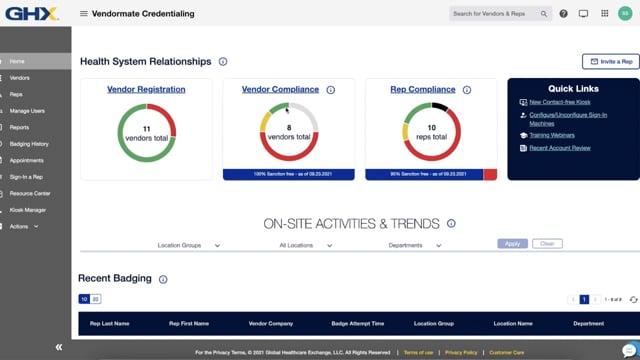Open the Departments dropdown
This screenshot has width=640, height=360.
click(x=415, y=245)
